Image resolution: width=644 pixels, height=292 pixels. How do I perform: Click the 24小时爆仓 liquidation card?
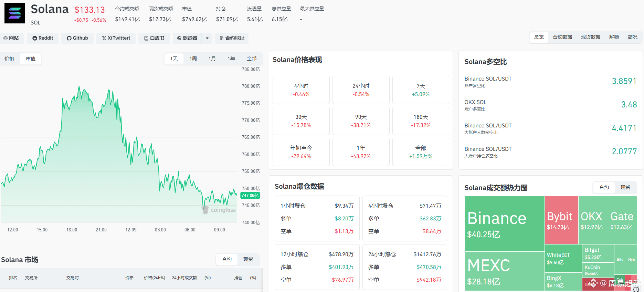point(405,267)
